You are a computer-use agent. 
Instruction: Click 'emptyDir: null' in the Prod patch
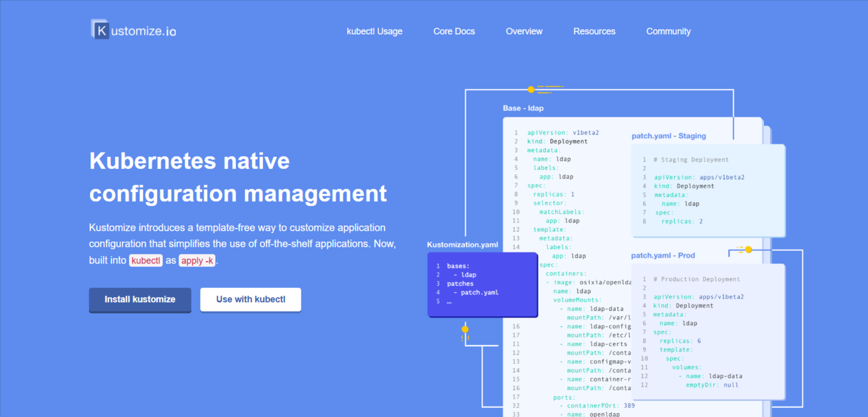(x=712, y=385)
